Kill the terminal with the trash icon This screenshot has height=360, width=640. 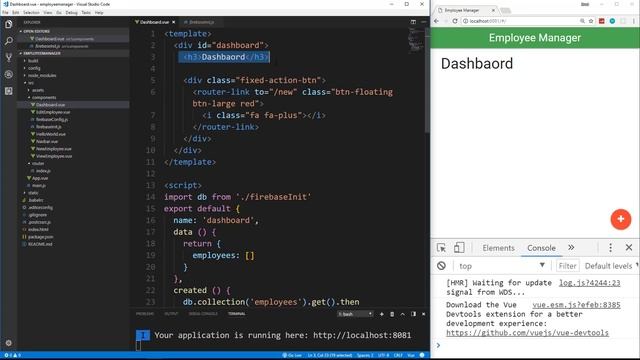(392, 314)
